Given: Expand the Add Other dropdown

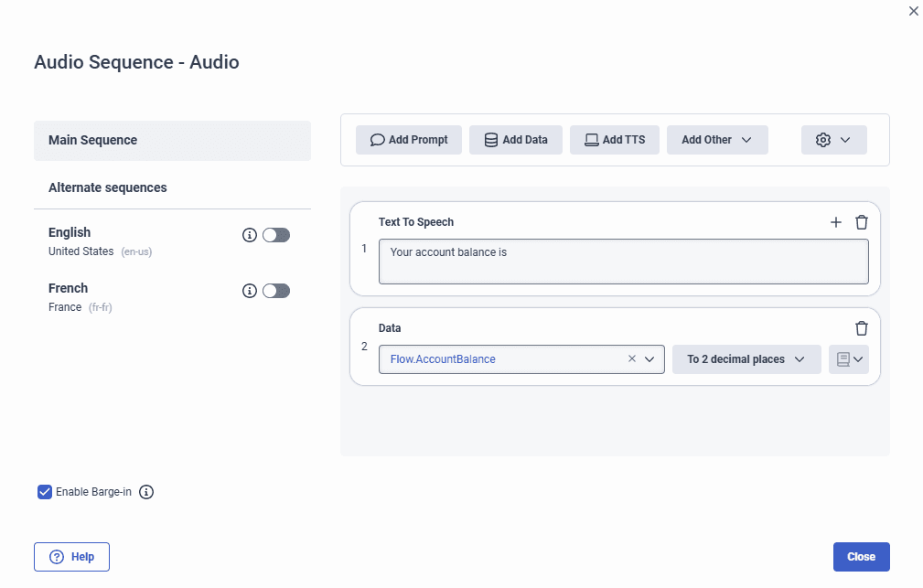Looking at the screenshot, I should [717, 139].
